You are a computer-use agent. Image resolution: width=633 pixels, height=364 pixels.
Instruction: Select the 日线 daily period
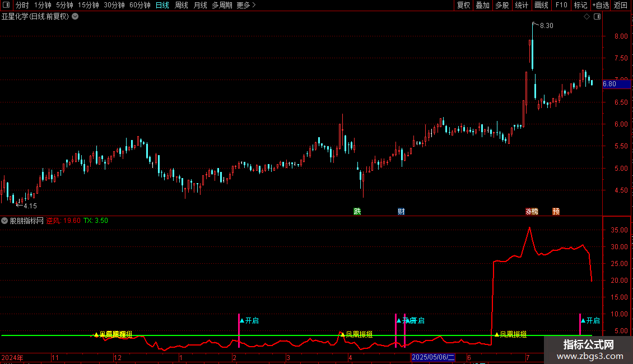[x=162, y=5]
